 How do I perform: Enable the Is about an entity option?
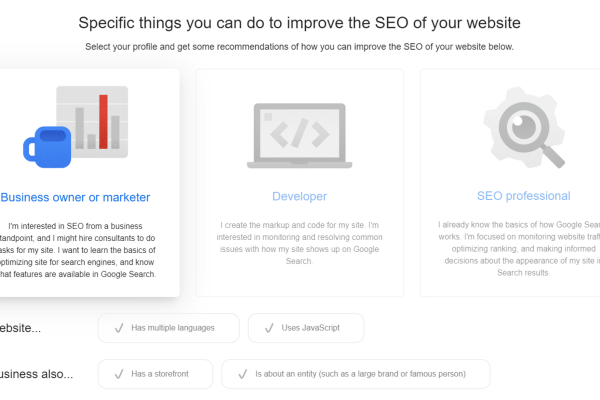pyautogui.click(x=355, y=374)
